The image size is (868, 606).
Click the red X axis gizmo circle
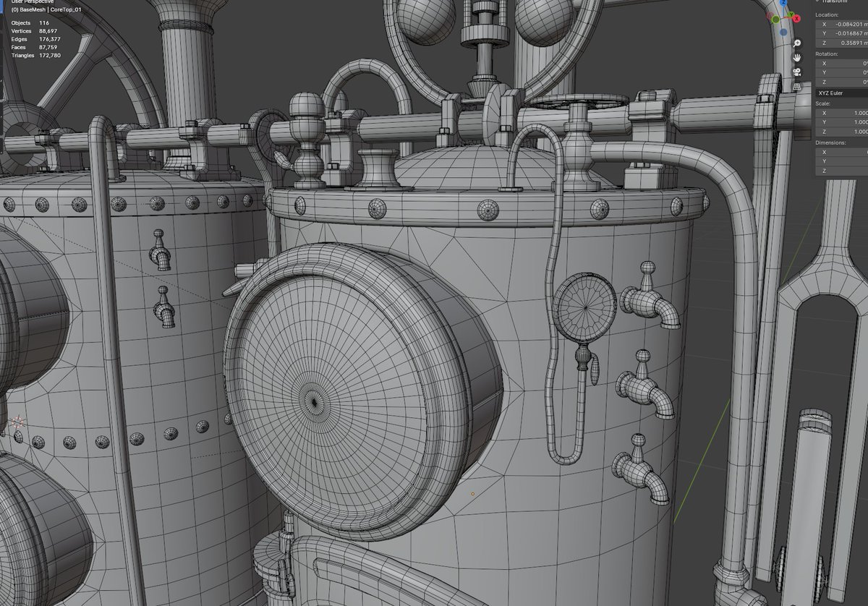tap(796, 19)
